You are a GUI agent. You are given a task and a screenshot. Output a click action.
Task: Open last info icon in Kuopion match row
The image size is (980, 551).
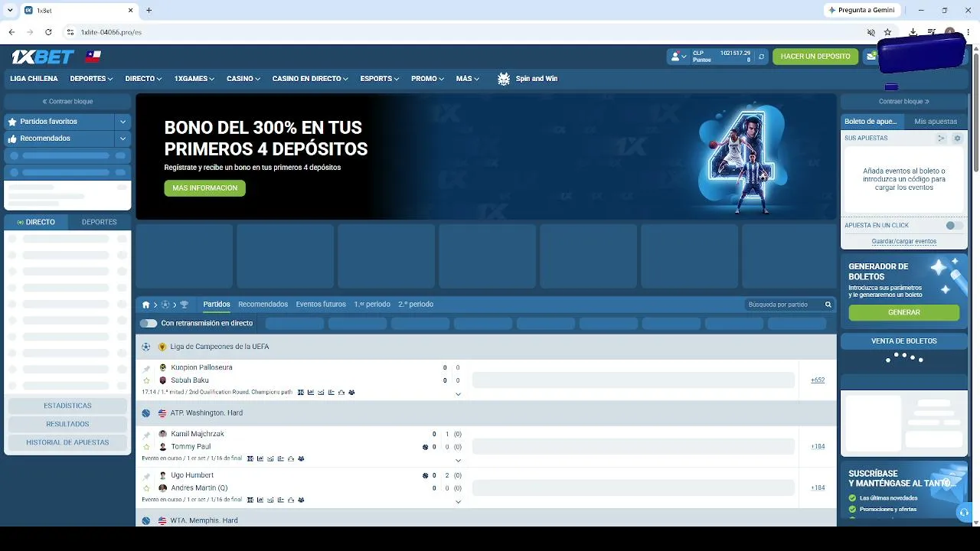point(351,393)
